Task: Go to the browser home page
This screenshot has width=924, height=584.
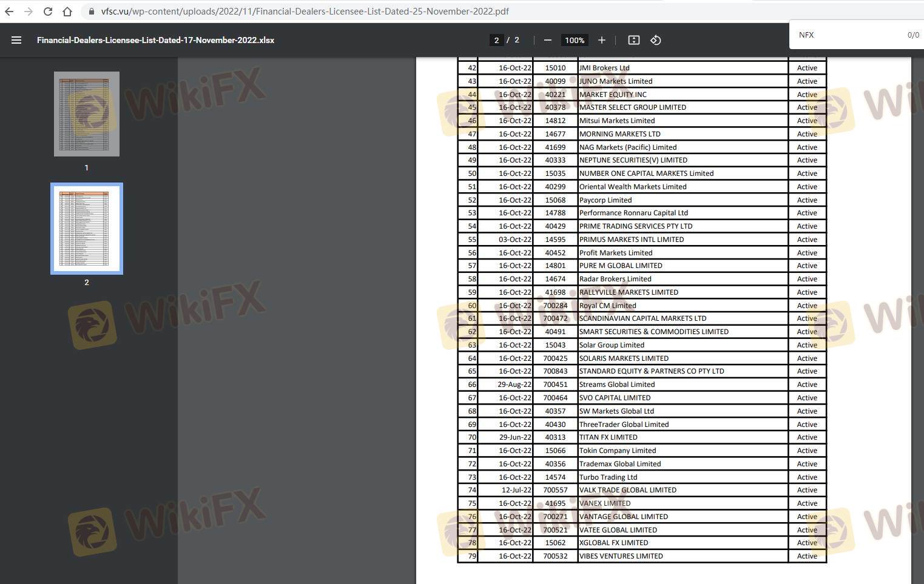Action: 67,12
